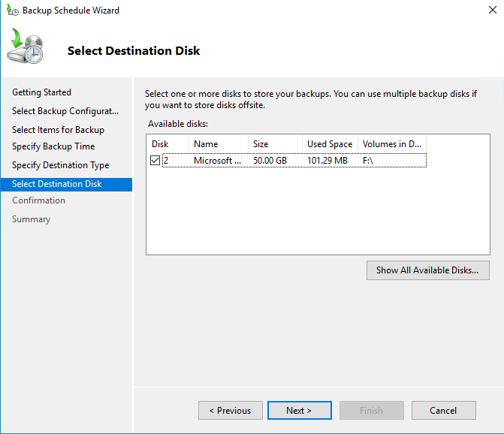Click the 'Select Destination Disk' page heading
The height and width of the screenshot is (434, 504).
pos(134,51)
